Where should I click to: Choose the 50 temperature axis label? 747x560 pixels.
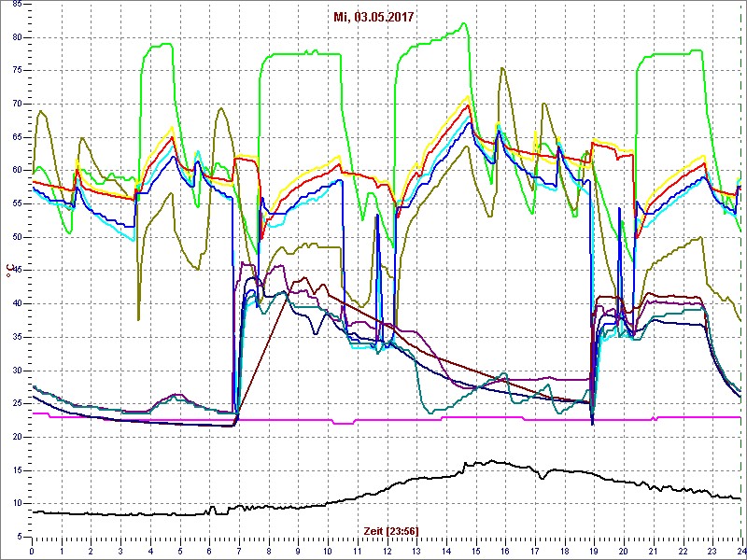pos(17,237)
